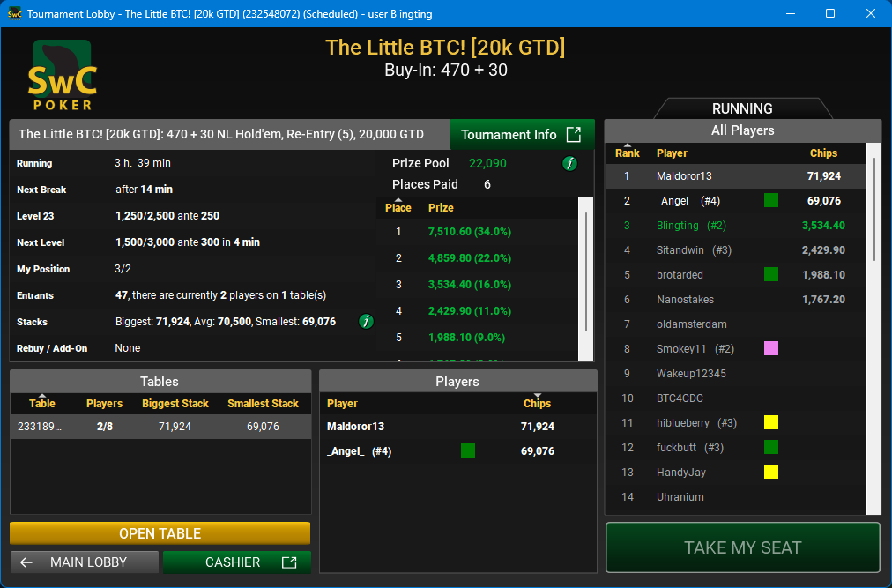This screenshot has height=588, width=892.
Task: Click the All Players panel header
Action: click(x=742, y=130)
